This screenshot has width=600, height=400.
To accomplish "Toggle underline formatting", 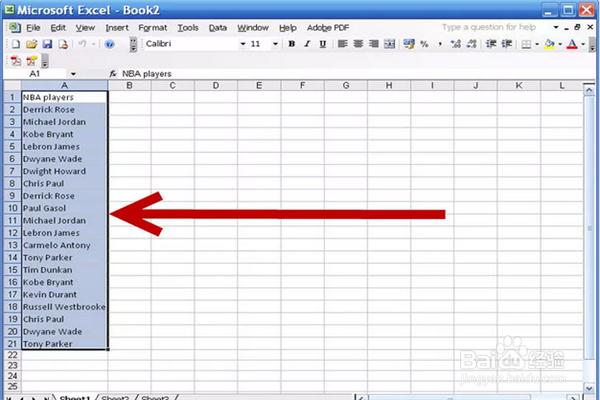I will [323, 44].
